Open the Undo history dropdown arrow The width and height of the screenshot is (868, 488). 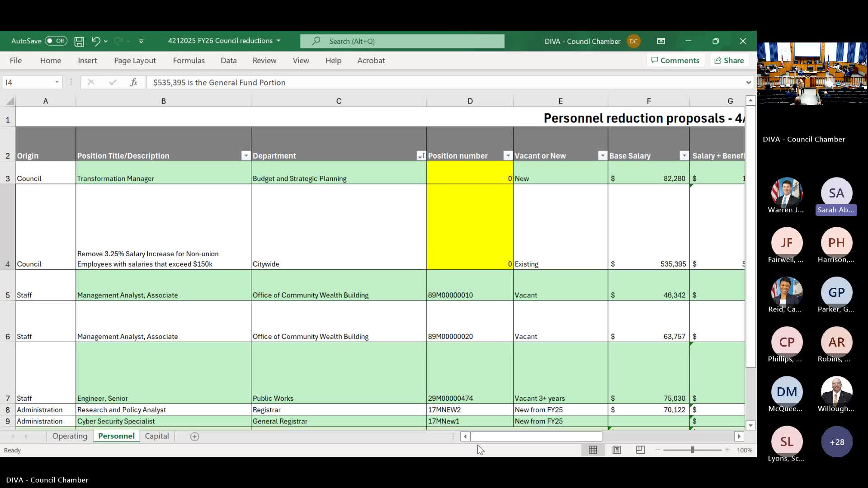(106, 42)
